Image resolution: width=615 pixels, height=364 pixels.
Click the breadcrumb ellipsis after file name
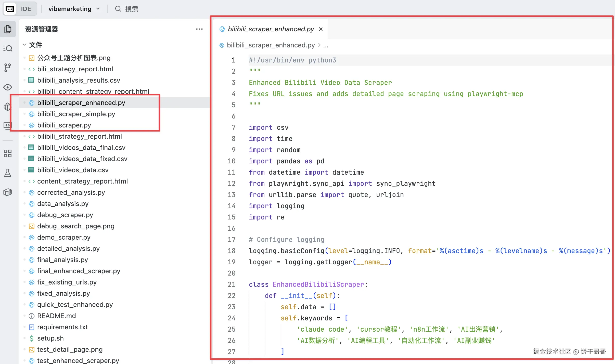pyautogui.click(x=326, y=45)
